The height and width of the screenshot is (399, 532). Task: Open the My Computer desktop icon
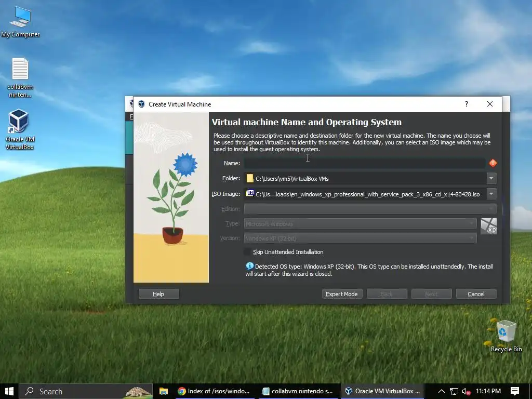tap(20, 22)
